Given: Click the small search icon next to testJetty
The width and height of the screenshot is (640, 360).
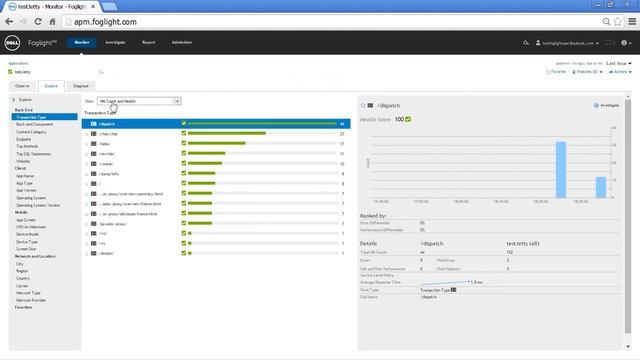Looking at the screenshot, I should pos(101,72).
